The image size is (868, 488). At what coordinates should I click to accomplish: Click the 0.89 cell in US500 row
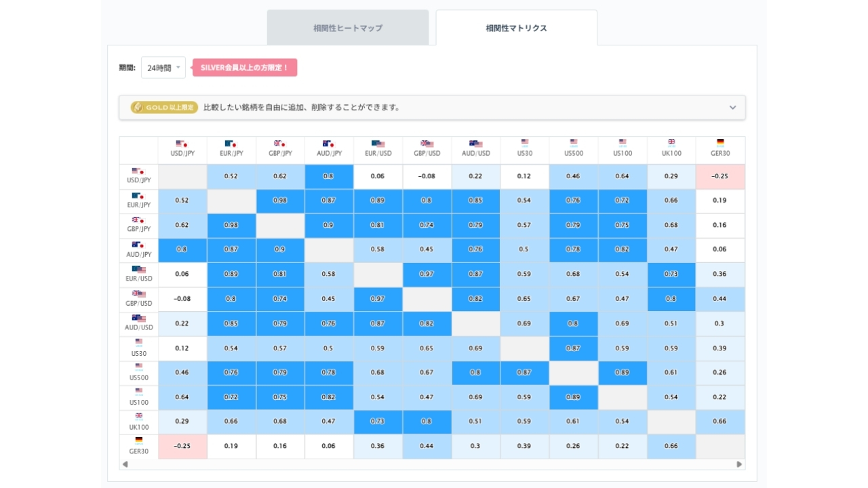click(x=623, y=372)
